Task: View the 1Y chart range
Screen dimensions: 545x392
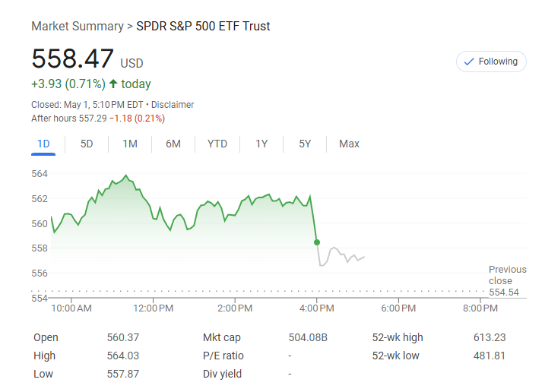Action: pyautogui.click(x=261, y=144)
